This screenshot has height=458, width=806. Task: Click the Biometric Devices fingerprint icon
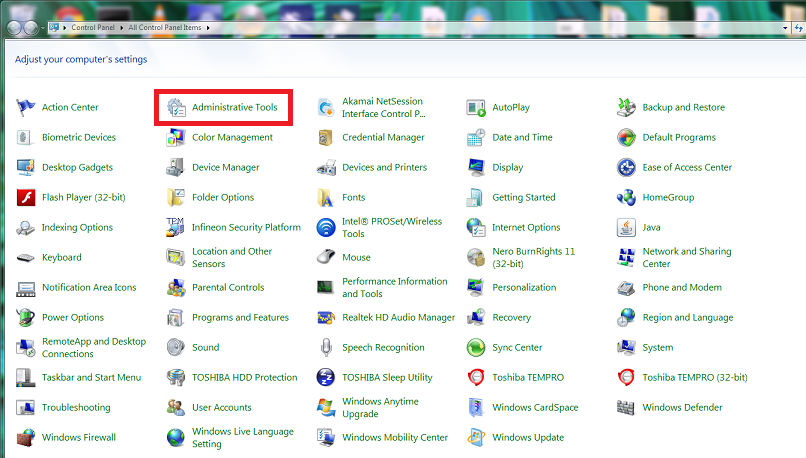[x=25, y=137]
